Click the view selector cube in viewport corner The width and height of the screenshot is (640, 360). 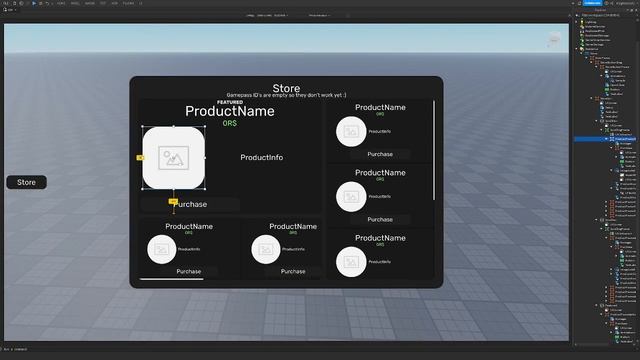554,39
